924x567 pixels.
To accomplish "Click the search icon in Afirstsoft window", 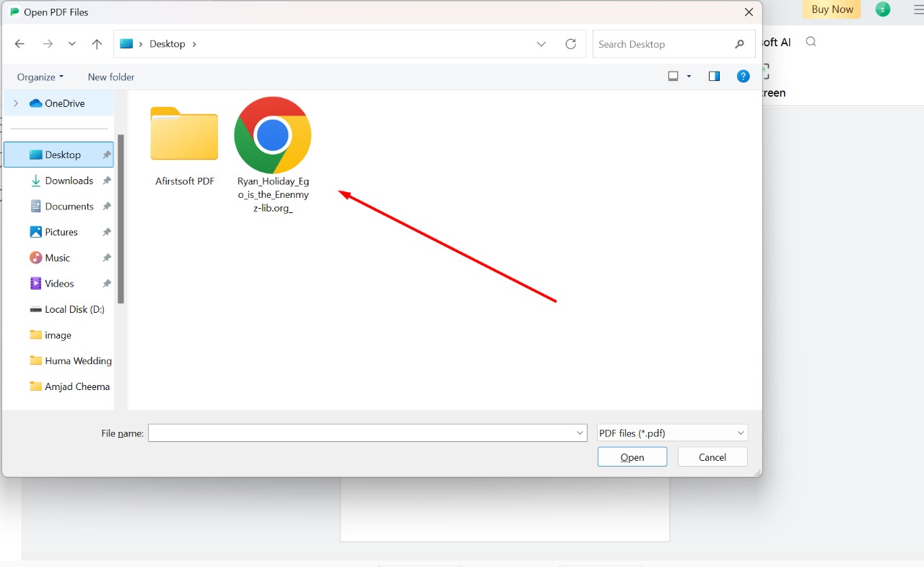I will [x=811, y=42].
